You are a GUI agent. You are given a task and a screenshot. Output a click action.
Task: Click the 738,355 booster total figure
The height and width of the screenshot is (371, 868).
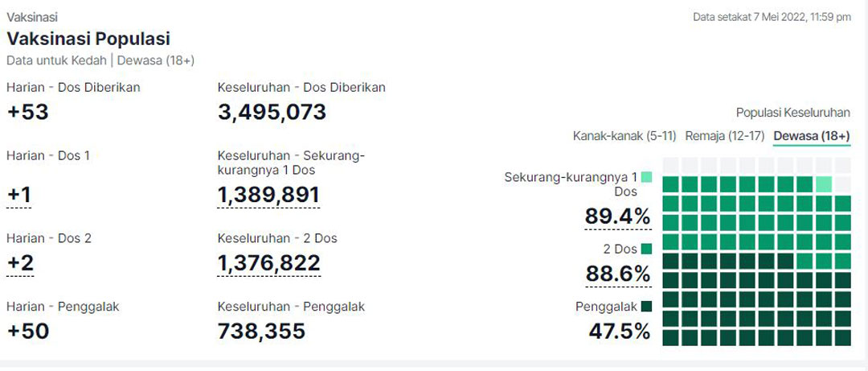[261, 331]
